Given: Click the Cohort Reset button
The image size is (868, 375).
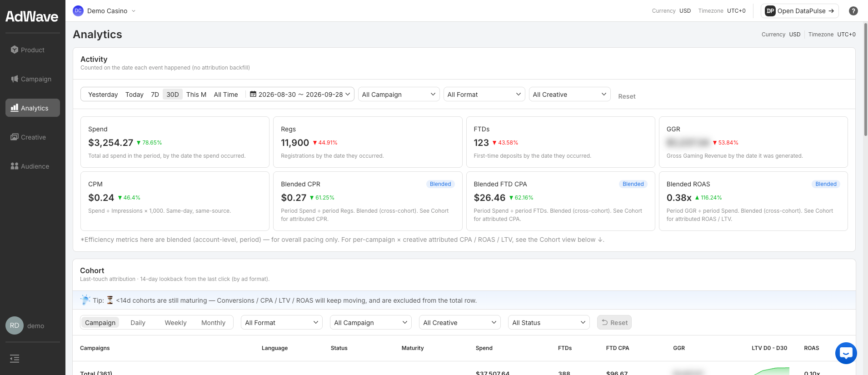Looking at the screenshot, I should (614, 322).
